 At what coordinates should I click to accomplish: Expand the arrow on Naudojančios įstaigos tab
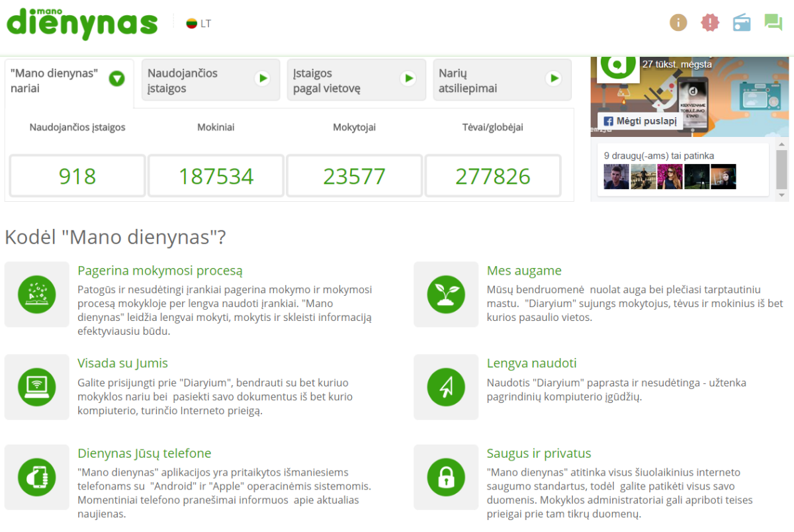263,79
